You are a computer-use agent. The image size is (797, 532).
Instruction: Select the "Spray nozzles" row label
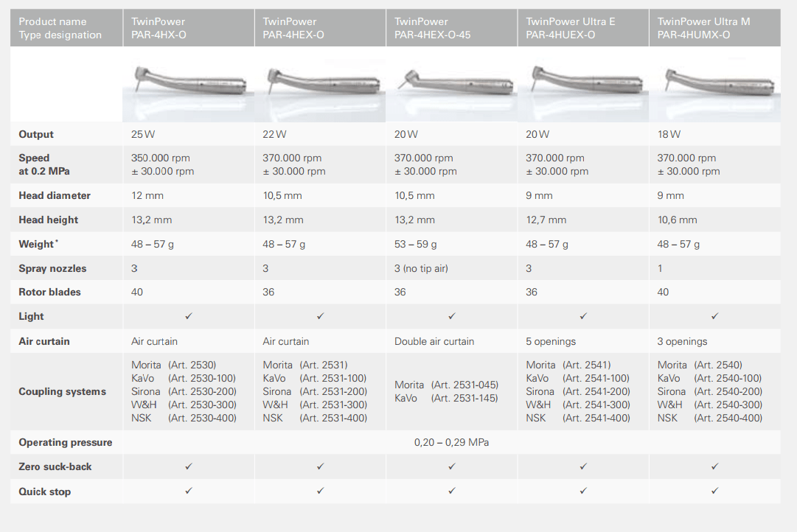pyautogui.click(x=52, y=268)
